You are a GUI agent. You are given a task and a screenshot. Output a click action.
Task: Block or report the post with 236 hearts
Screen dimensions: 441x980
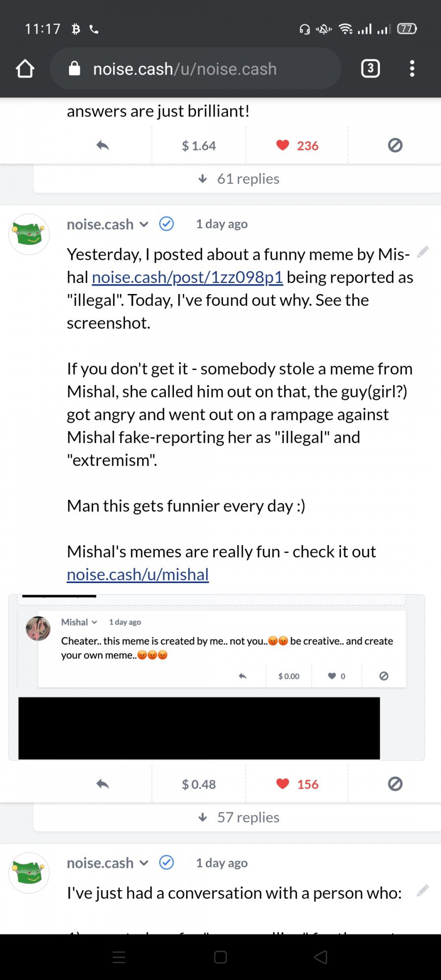395,146
